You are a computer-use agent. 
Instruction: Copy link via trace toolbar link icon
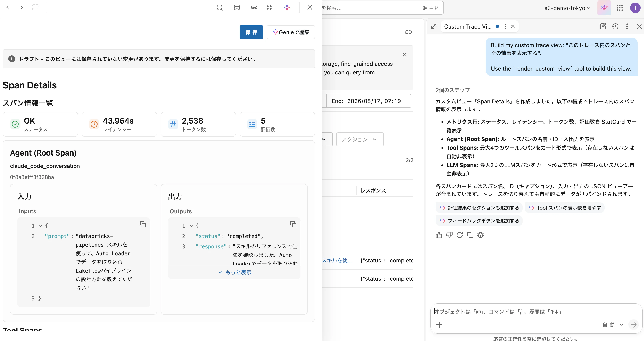tap(254, 8)
